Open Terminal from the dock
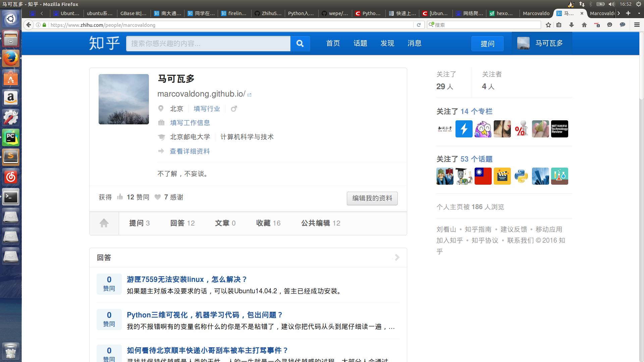644x362 pixels. [11, 197]
